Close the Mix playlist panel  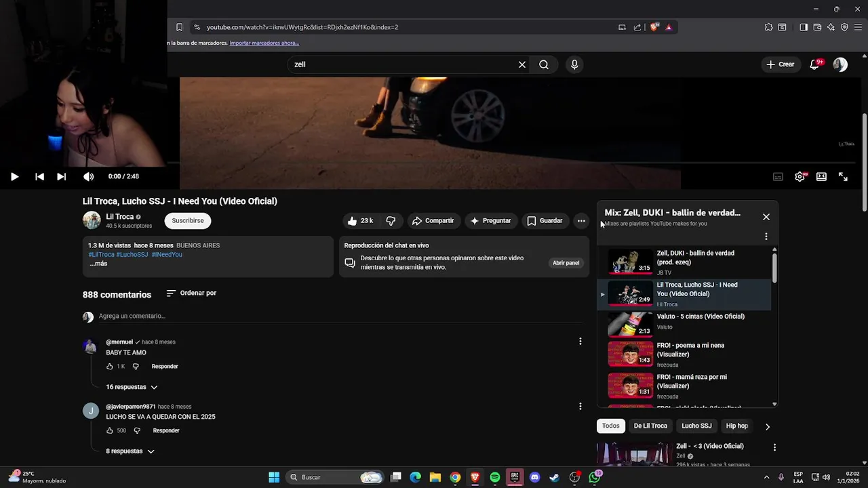click(x=766, y=217)
